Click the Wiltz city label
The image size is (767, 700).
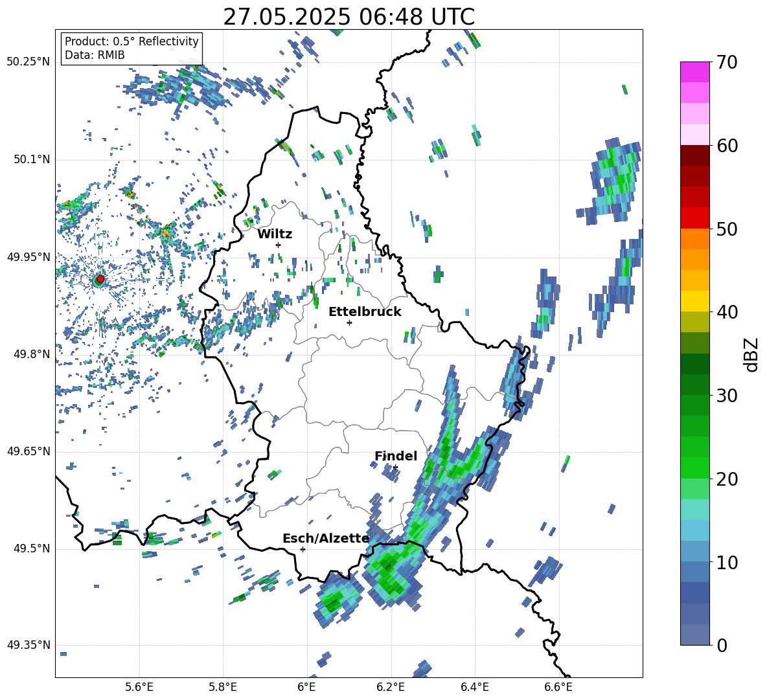pos(275,234)
